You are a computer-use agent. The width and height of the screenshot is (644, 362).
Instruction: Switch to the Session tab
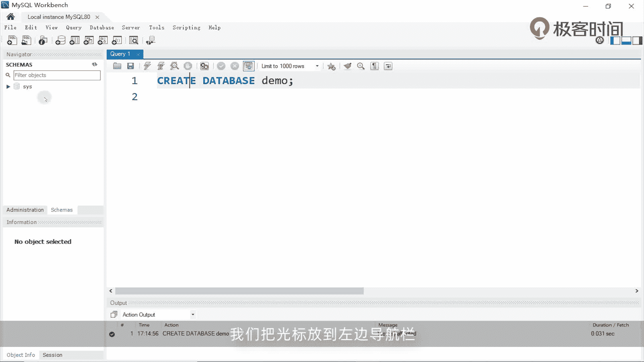(52, 355)
